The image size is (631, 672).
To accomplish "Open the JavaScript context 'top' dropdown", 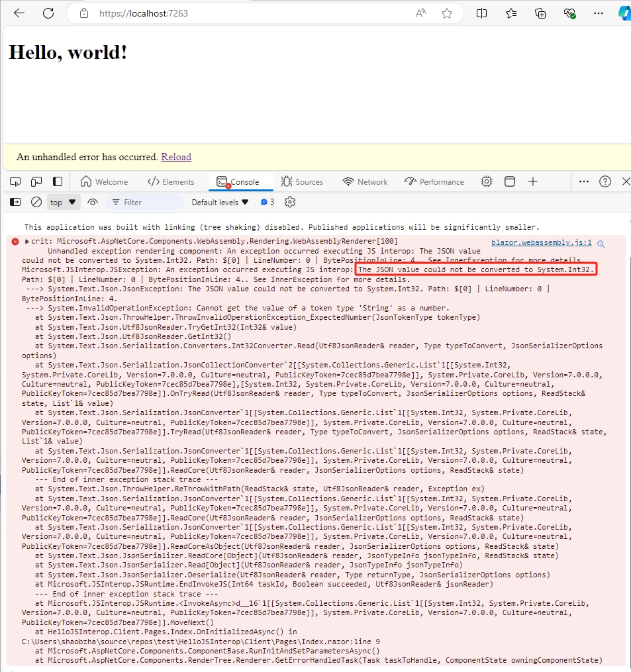I will point(63,203).
